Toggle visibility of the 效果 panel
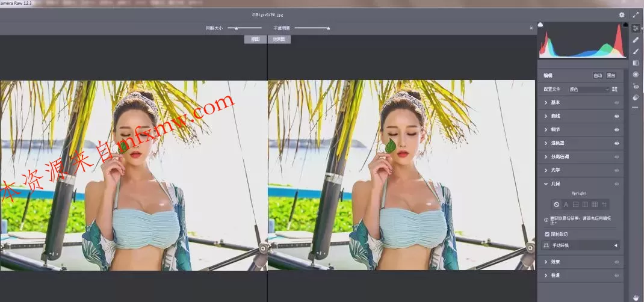 coord(616,262)
